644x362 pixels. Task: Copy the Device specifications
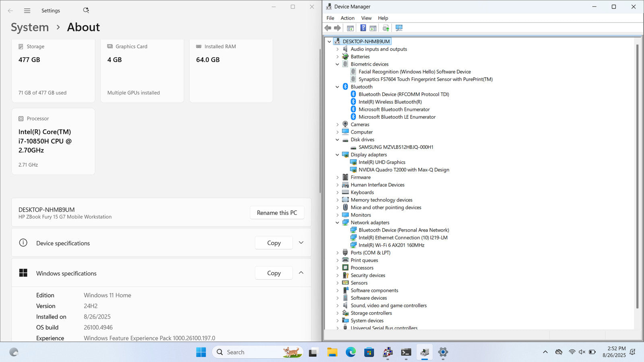pos(274,243)
